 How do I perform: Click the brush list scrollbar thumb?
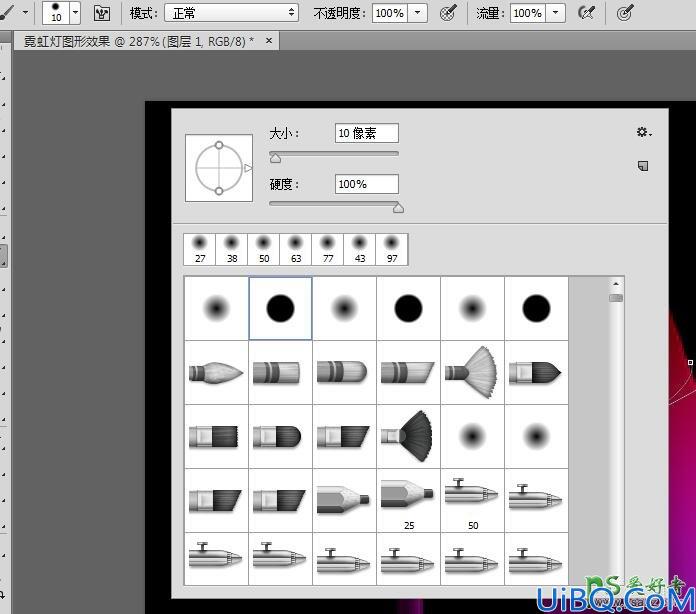pyautogui.click(x=616, y=297)
